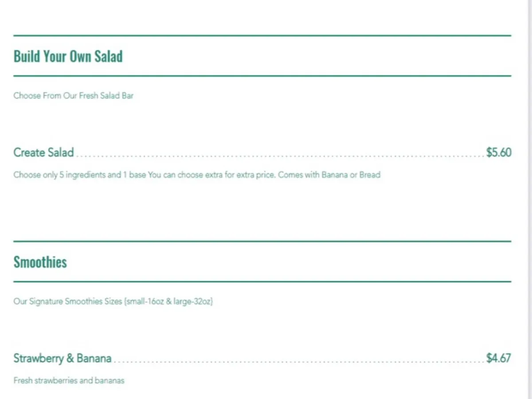Click the Our Signature Smoothies Sizes subtitle
This screenshot has height=399, width=532.
pyautogui.click(x=113, y=301)
